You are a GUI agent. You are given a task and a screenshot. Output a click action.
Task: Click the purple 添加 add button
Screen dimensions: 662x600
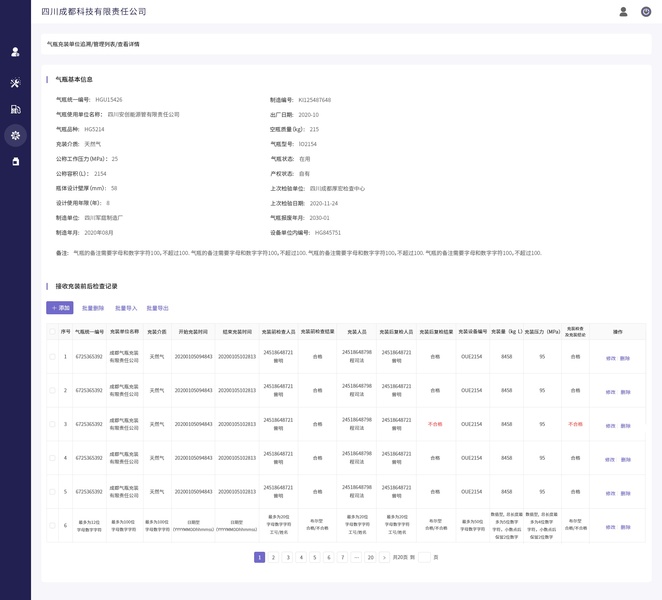[60, 308]
